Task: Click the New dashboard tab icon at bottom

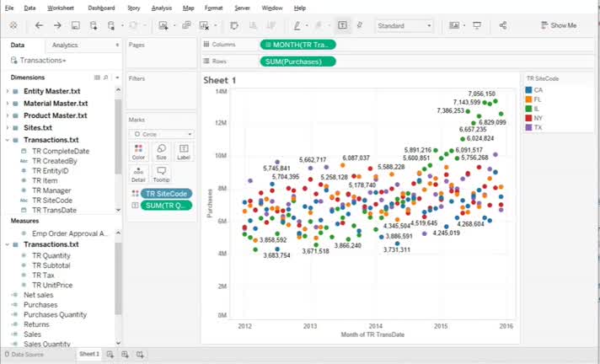Action: (125, 355)
